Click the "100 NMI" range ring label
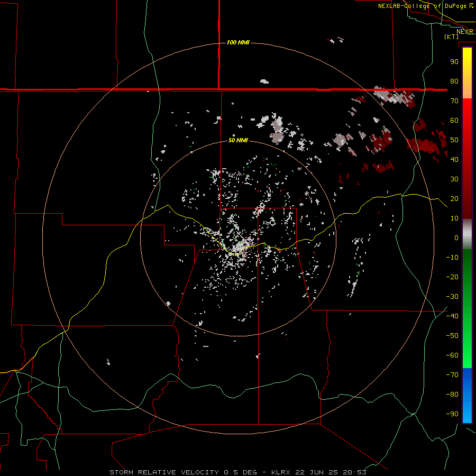Screen dimensions: 476x476 pos(238,42)
